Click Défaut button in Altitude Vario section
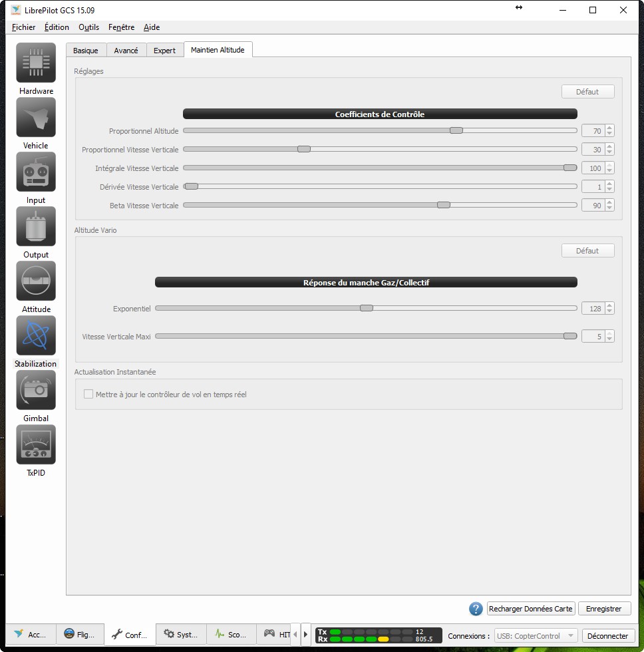This screenshot has height=652, width=644. pos(587,250)
